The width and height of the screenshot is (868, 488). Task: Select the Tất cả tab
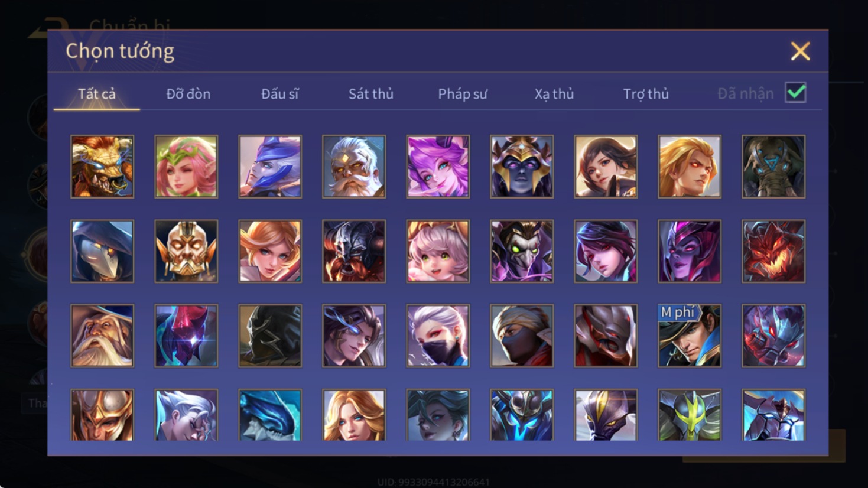click(x=97, y=94)
